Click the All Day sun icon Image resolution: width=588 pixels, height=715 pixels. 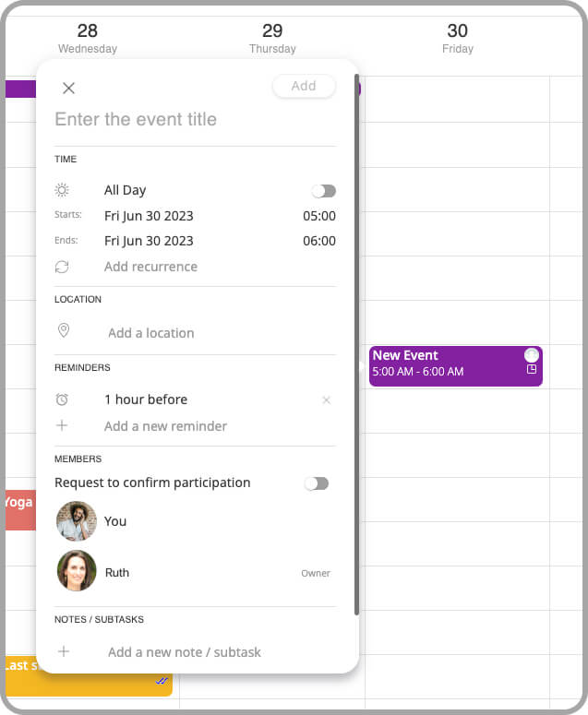point(62,190)
